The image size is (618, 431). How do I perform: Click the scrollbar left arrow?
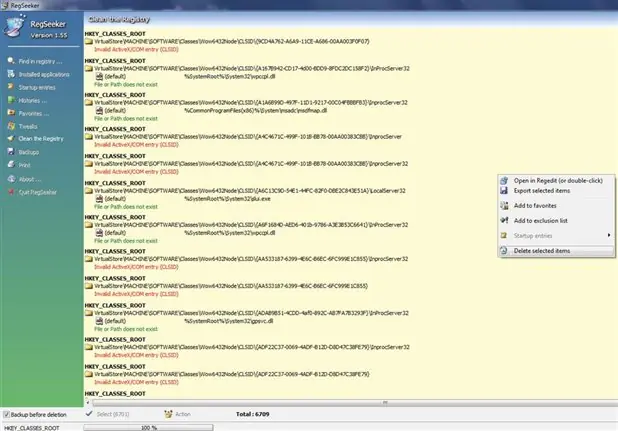pos(87,403)
